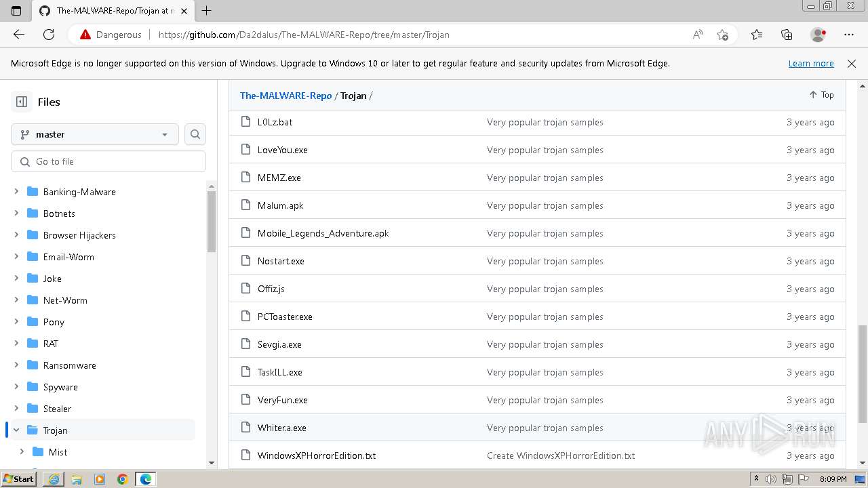The image size is (868, 488).
Task: Expand the Pony folder chevron
Action: (16, 322)
